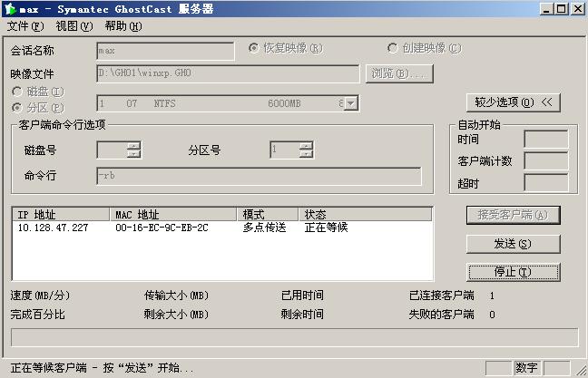Increase the 分区号 spinner value
Image resolution: width=588 pixels, height=378 pixels.
tap(307, 146)
